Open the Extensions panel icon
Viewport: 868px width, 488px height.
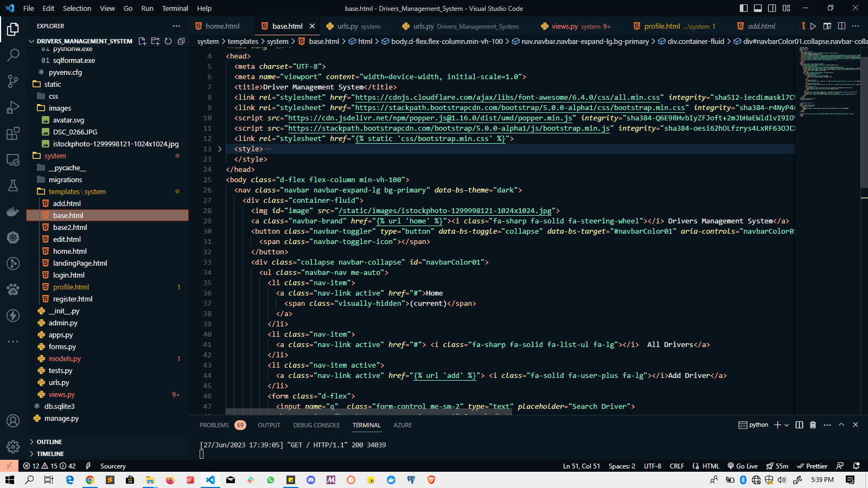(x=13, y=133)
